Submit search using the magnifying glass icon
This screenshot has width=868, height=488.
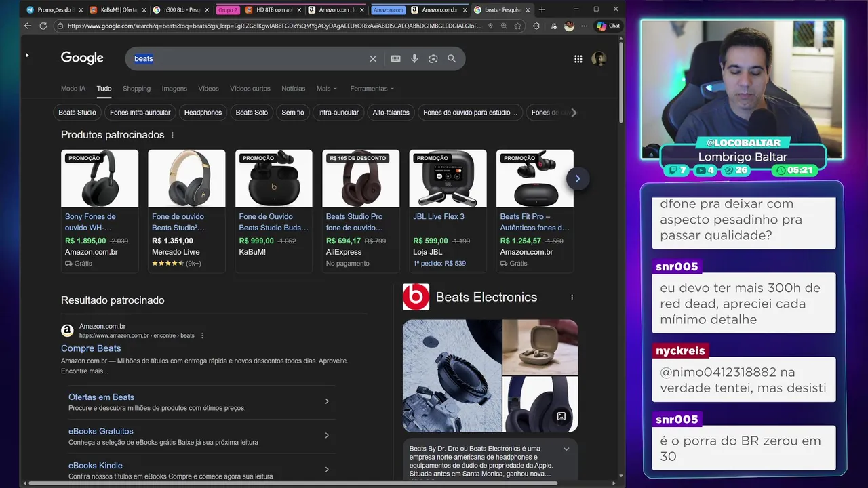[452, 59]
